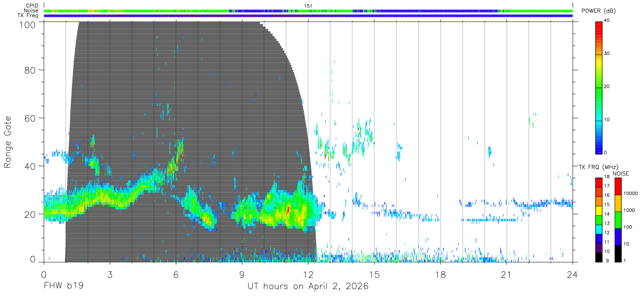The image size is (644, 297).
Task: Click the 151 CPID value
Action: point(308,6)
